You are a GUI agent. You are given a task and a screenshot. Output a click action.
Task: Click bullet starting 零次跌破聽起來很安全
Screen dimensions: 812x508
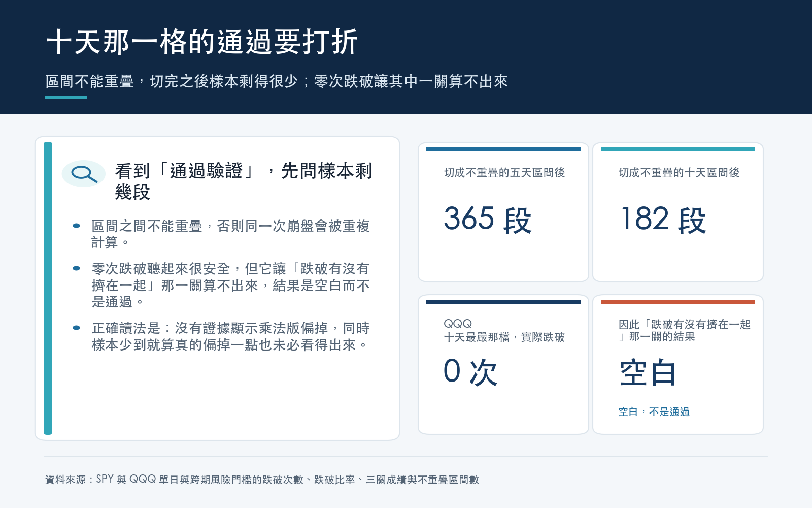[230, 285]
